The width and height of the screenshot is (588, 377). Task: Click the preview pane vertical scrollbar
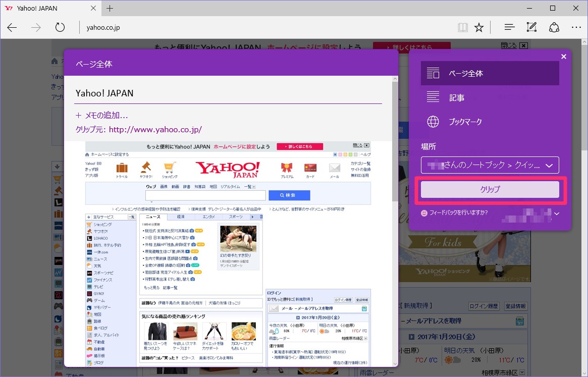395,141
